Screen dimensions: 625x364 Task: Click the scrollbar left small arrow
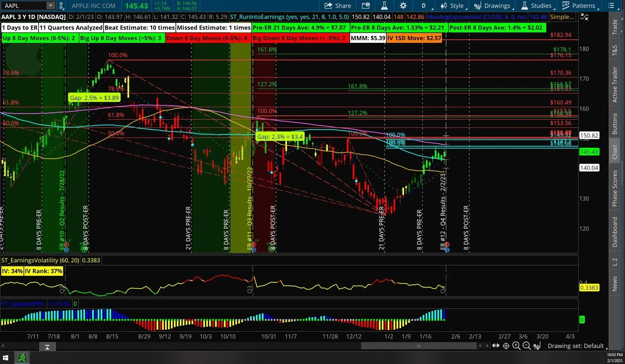point(480,346)
